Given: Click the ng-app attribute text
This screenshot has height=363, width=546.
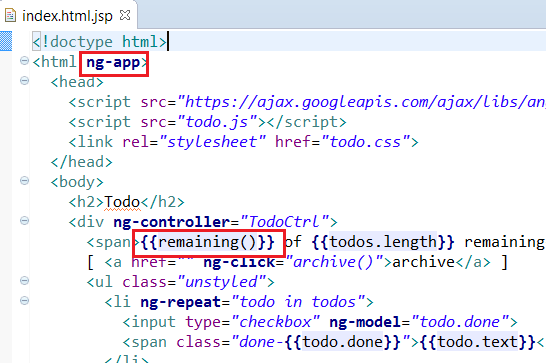Looking at the screenshot, I should point(113,63).
